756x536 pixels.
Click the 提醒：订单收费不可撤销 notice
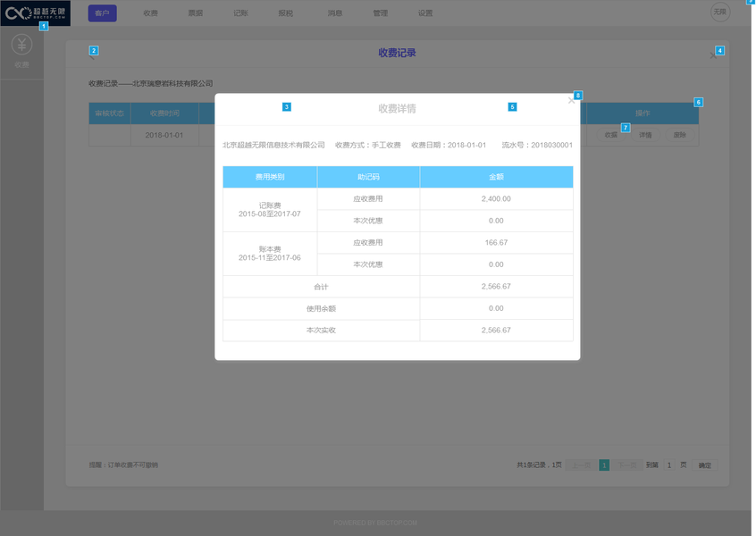(123, 465)
